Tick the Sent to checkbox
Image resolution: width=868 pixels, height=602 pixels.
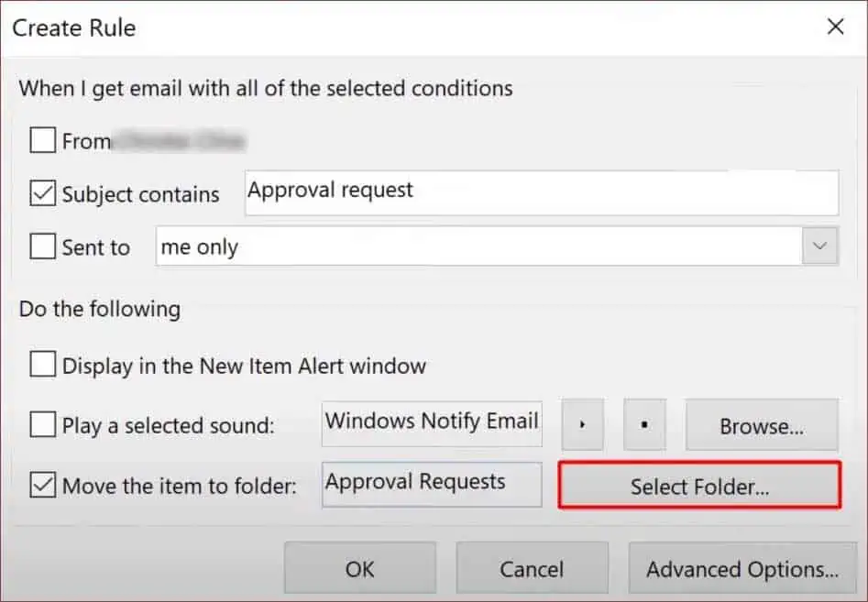click(43, 246)
